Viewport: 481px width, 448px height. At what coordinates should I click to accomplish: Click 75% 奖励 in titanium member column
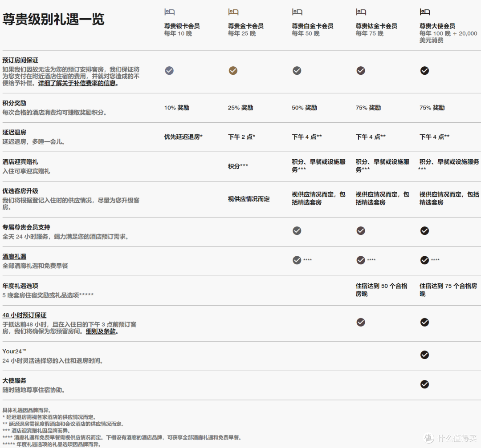[x=368, y=108]
